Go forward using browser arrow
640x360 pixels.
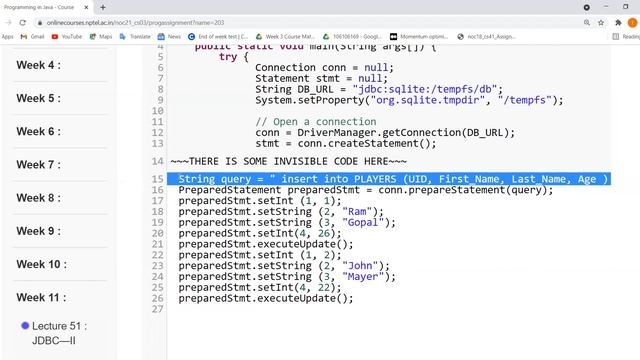8,23
